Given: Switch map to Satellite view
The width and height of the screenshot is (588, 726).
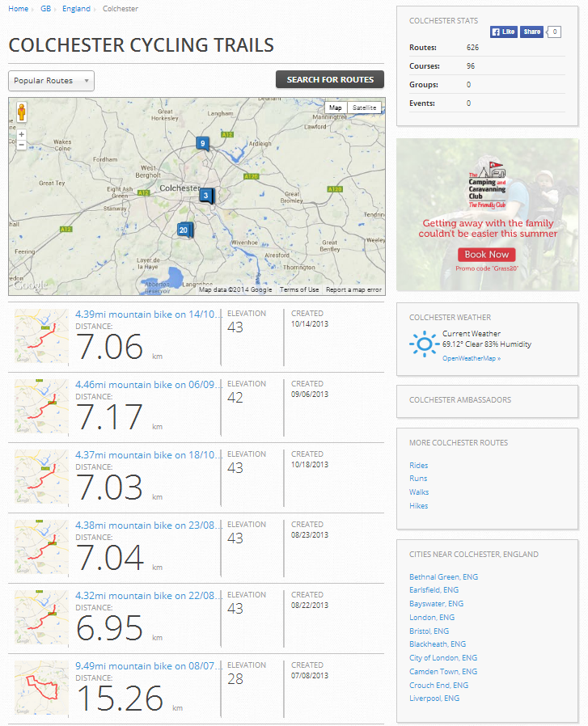Looking at the screenshot, I should (x=364, y=108).
